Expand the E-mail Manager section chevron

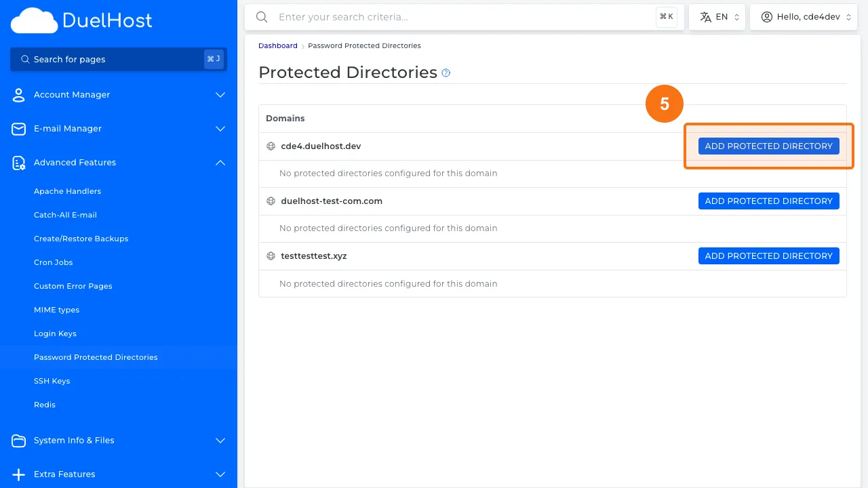click(220, 129)
